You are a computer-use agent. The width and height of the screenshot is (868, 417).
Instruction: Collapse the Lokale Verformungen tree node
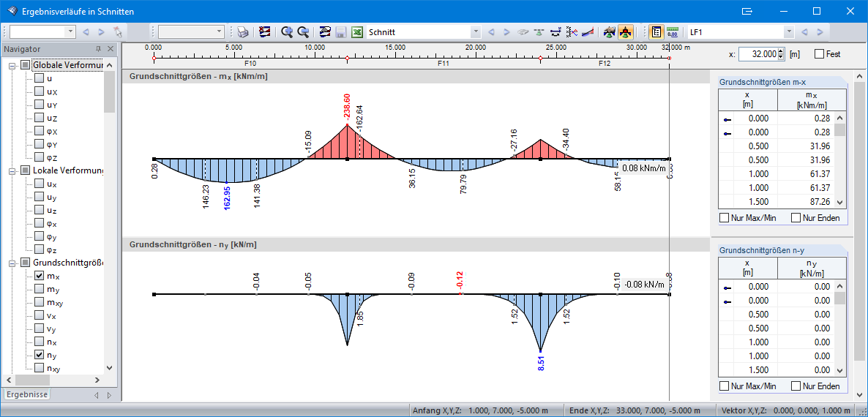[12, 170]
